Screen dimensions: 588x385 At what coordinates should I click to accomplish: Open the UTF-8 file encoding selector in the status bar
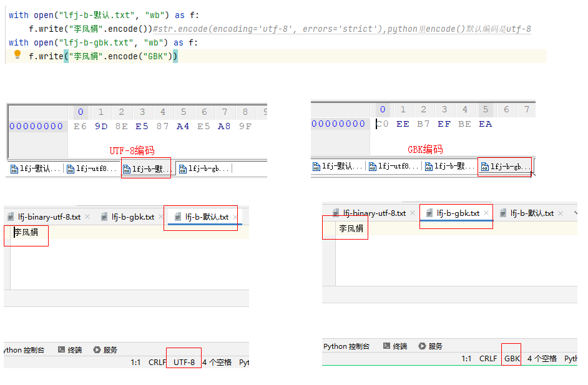pyautogui.click(x=184, y=363)
